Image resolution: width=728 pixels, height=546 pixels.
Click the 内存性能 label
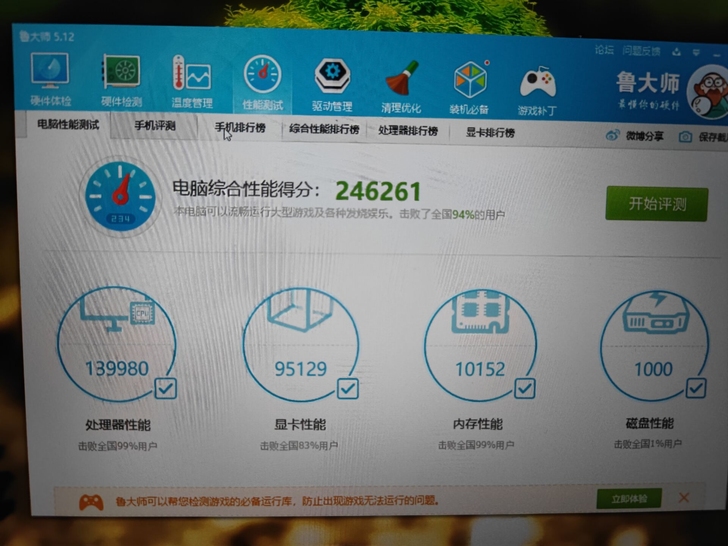(478, 424)
